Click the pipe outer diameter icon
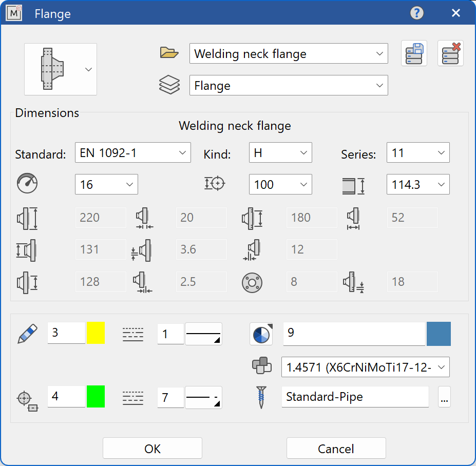This screenshot has width=476, height=466. [x=353, y=186]
